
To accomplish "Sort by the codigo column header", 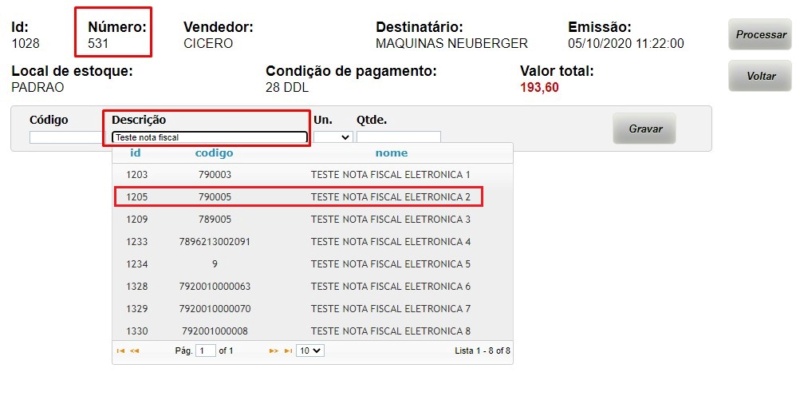I will (214, 153).
